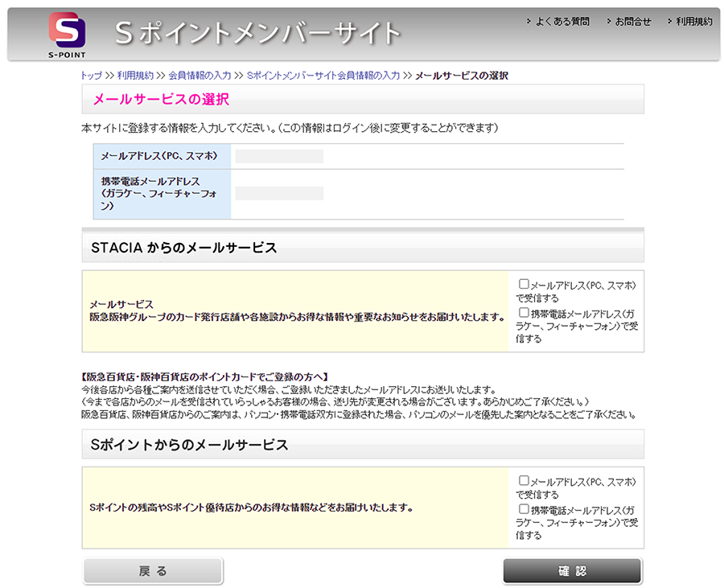Go to 利用規約 in breadcrumb
Screen dimensions: 724x588
pos(135,76)
